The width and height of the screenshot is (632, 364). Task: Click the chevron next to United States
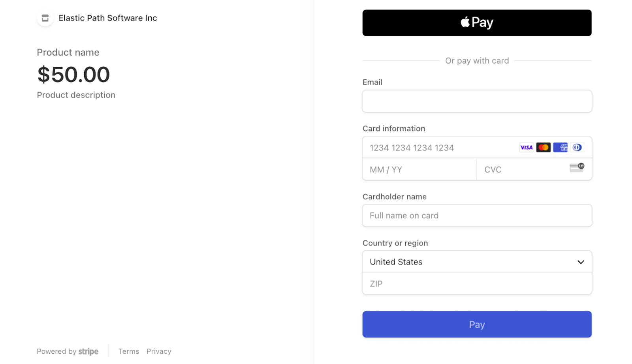point(581,262)
